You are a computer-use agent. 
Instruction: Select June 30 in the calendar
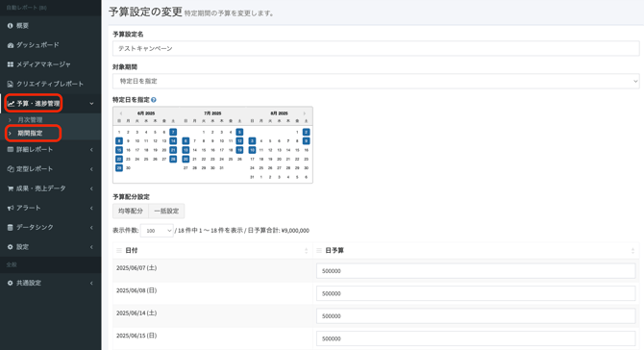tap(128, 168)
